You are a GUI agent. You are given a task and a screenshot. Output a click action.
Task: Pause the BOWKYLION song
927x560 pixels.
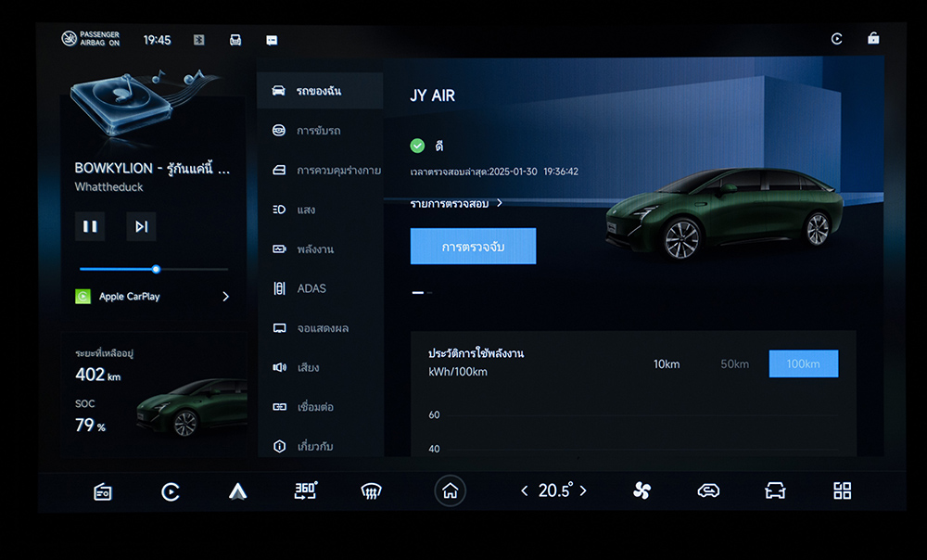pyautogui.click(x=90, y=226)
